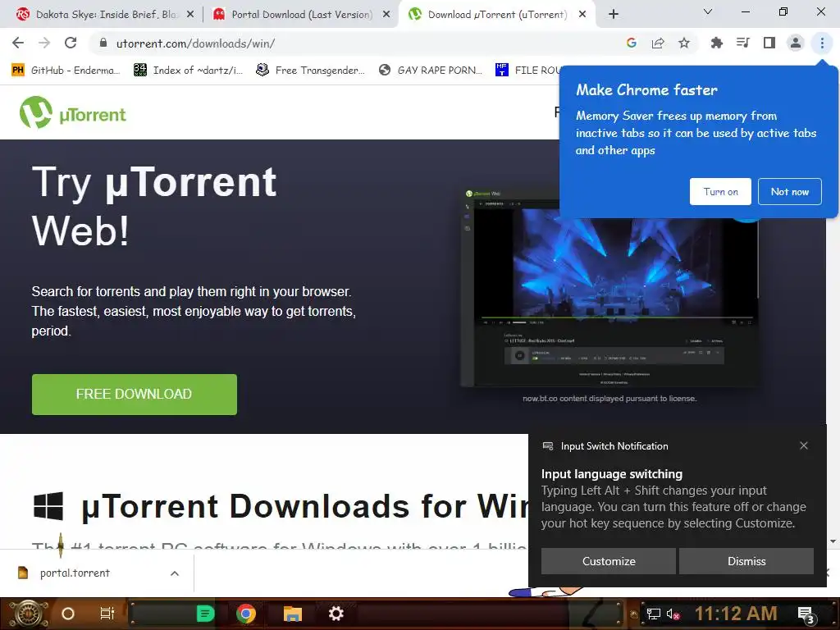Select the Download µTorrent tab
This screenshot has width=840, height=630.
(x=496, y=15)
